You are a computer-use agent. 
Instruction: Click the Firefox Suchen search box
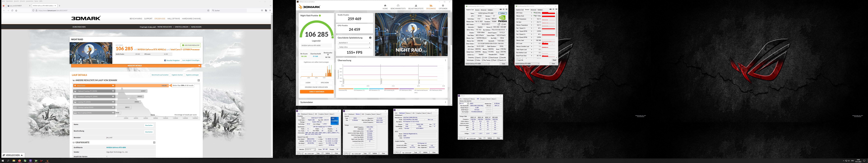(229, 10)
